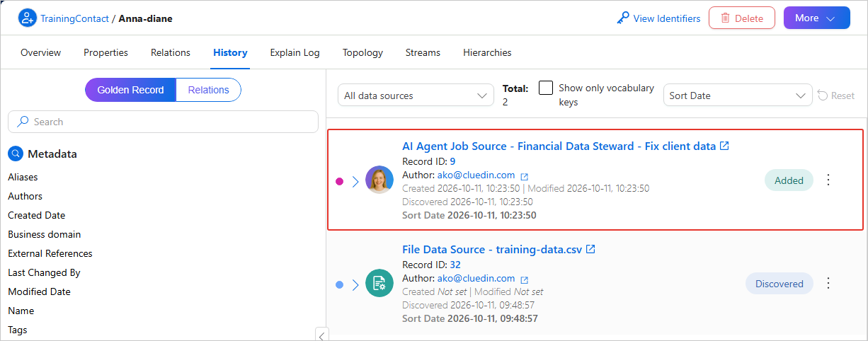Select Tags in Metadata list
The image size is (868, 341).
pyautogui.click(x=18, y=330)
